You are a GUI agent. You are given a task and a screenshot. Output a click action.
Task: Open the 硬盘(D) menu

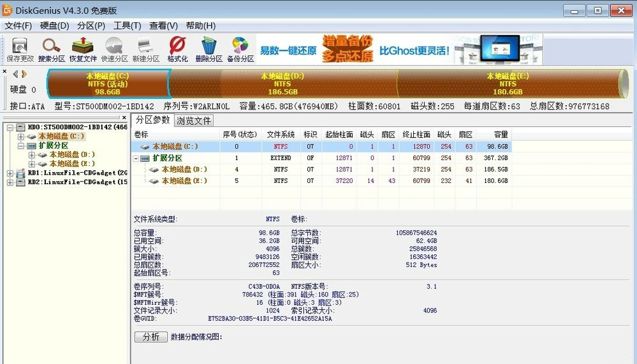point(54,26)
